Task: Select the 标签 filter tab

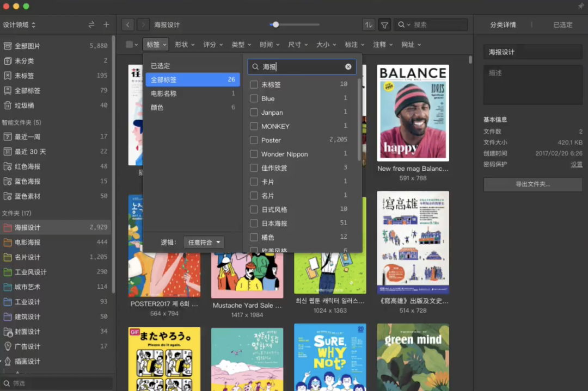Action: [x=155, y=45]
